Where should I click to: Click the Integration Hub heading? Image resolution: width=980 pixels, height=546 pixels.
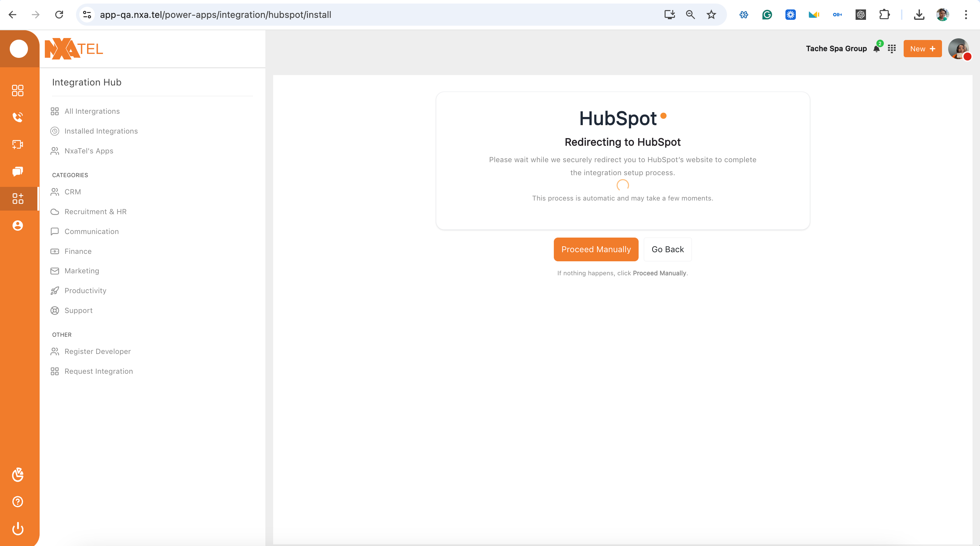[x=87, y=82]
